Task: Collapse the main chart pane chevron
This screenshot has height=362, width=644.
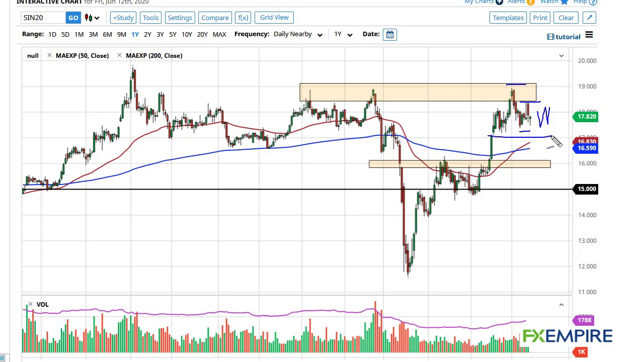Action: click(561, 55)
